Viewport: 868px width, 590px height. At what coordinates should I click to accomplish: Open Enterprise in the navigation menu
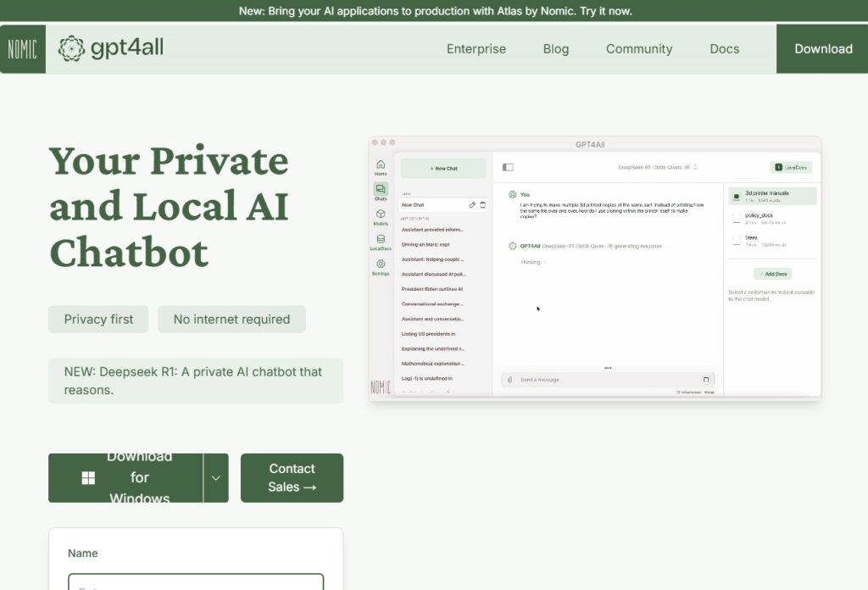tap(476, 49)
